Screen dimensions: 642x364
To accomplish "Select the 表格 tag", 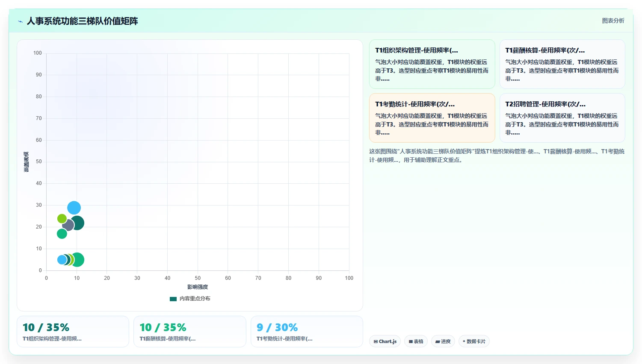I will tap(416, 341).
